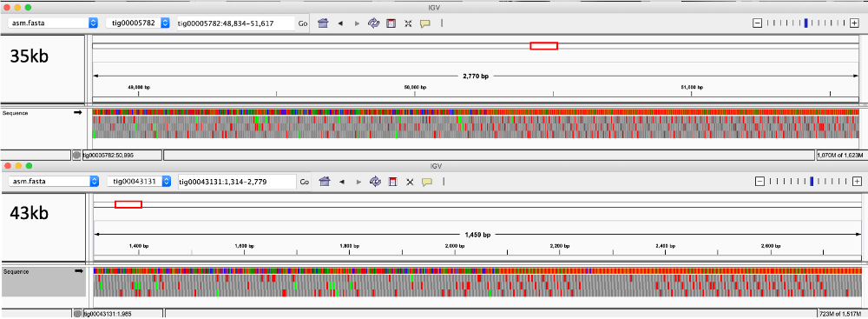
Task: Click the Home icon in the tig00043131 window
Action: click(x=325, y=182)
